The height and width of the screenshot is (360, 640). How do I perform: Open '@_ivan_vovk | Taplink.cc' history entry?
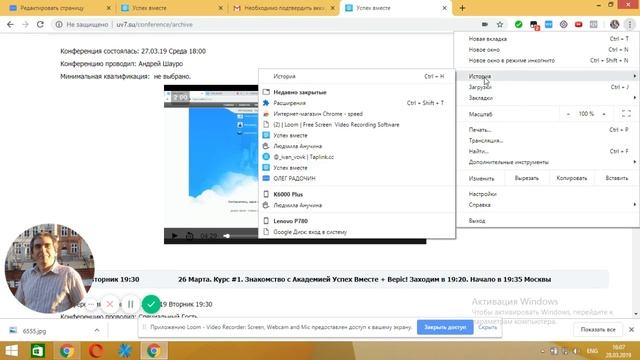tap(357, 157)
